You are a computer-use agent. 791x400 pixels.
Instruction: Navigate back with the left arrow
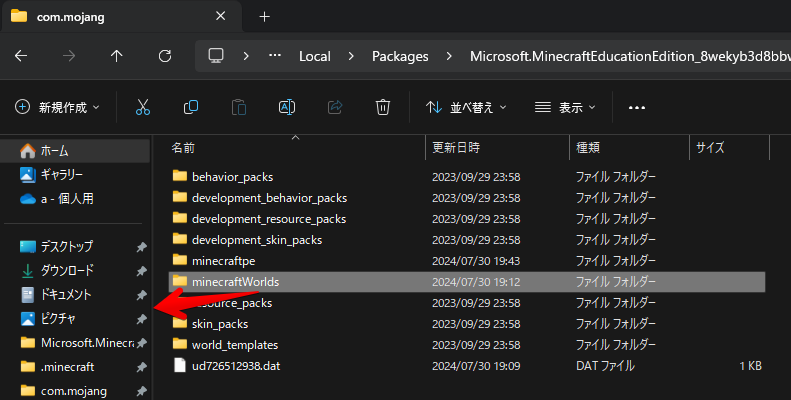21,56
